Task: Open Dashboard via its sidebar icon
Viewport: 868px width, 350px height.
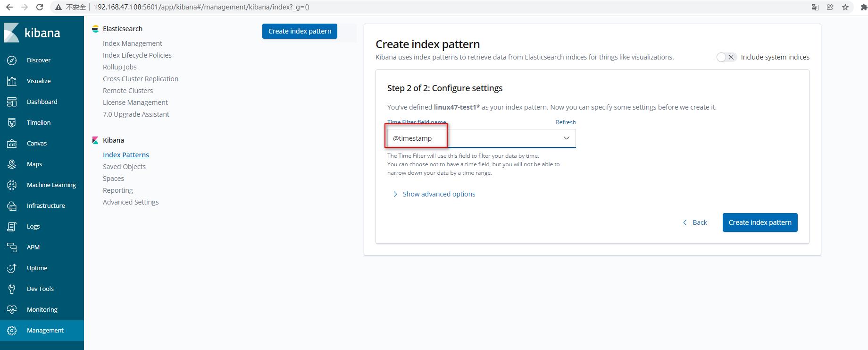Action: (12, 102)
